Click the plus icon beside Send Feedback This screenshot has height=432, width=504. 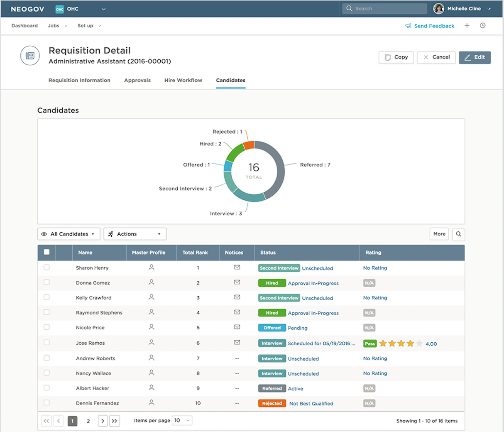[x=467, y=26]
